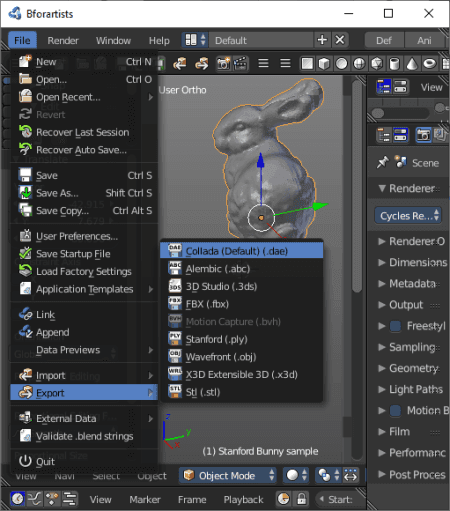Switch to Graph editor curve icon

point(35,499)
